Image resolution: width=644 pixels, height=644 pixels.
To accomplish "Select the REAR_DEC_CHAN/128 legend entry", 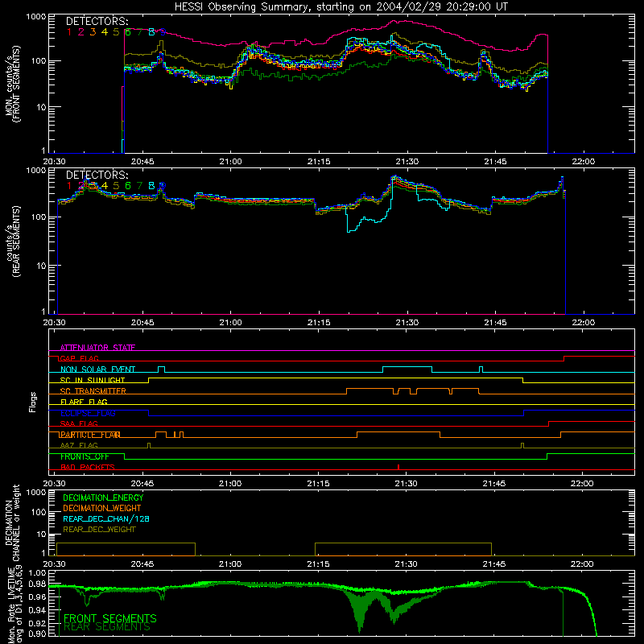I will (x=106, y=518).
